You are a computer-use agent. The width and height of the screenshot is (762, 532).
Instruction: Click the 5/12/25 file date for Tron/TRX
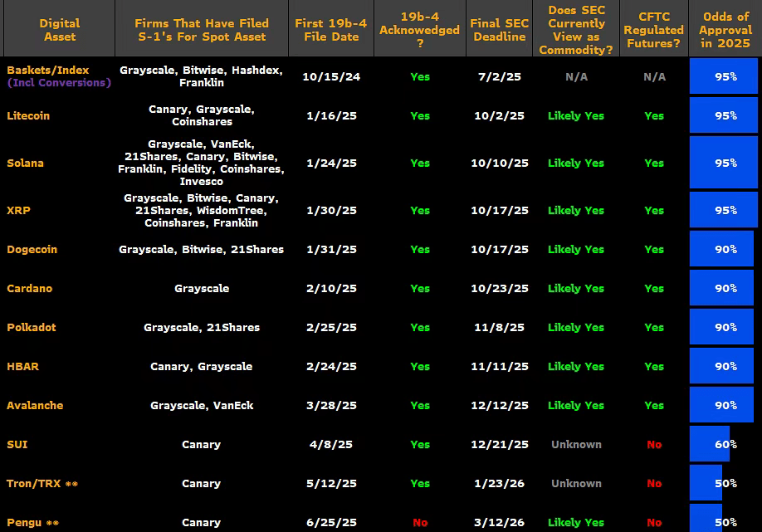click(331, 483)
